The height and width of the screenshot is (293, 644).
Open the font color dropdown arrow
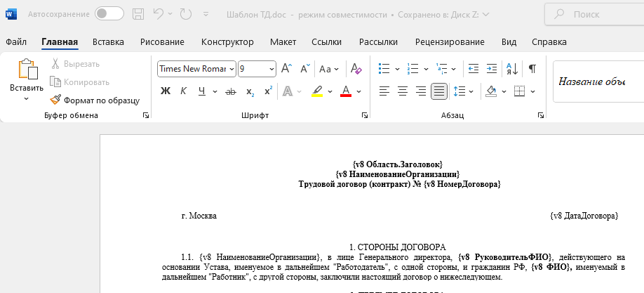(359, 91)
